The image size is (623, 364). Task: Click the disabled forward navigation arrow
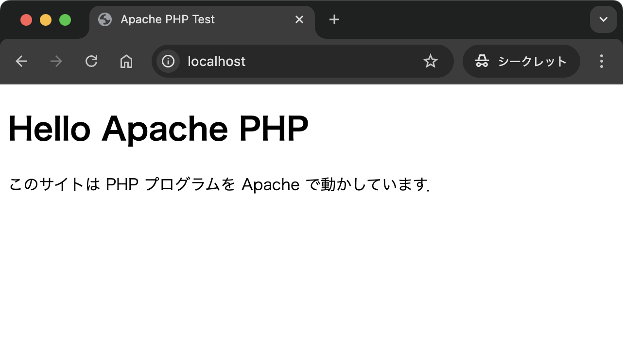pyautogui.click(x=56, y=61)
